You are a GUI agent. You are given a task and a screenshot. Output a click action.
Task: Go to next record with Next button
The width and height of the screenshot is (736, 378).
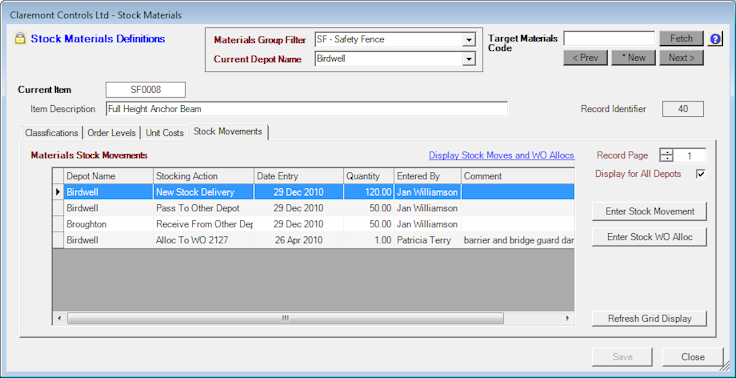[x=681, y=58]
